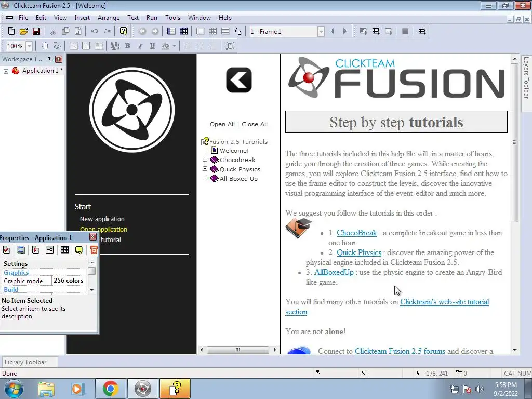Open the A-Z values properties icon
Screen dimensions: 532x399
(50, 250)
